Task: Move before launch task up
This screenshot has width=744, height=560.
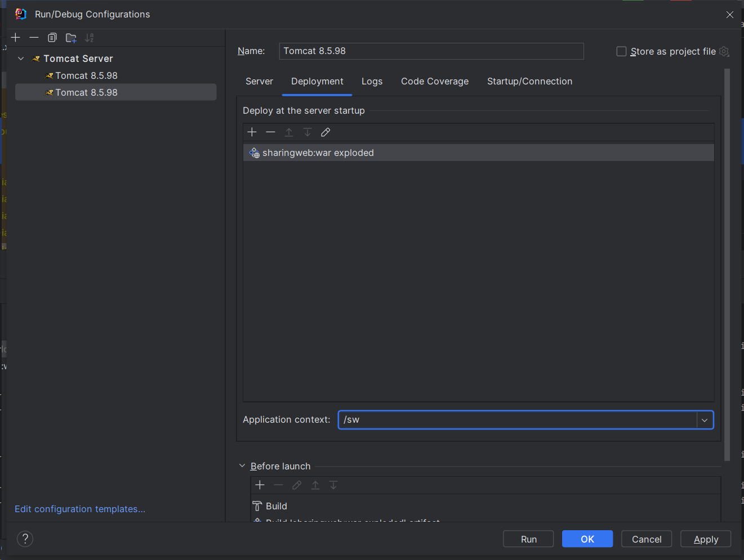Action: click(315, 485)
